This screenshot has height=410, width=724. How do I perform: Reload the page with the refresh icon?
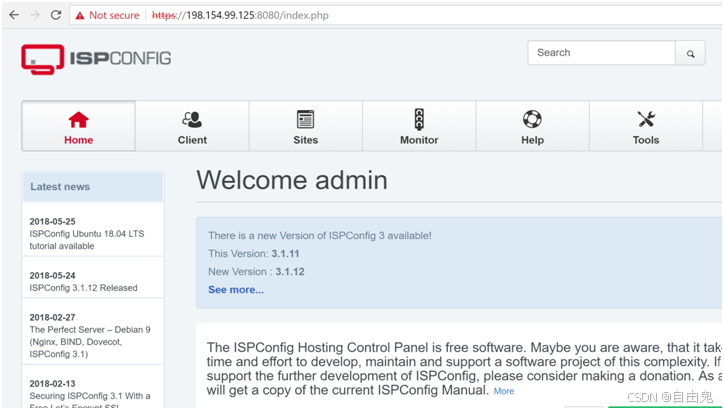(56, 15)
